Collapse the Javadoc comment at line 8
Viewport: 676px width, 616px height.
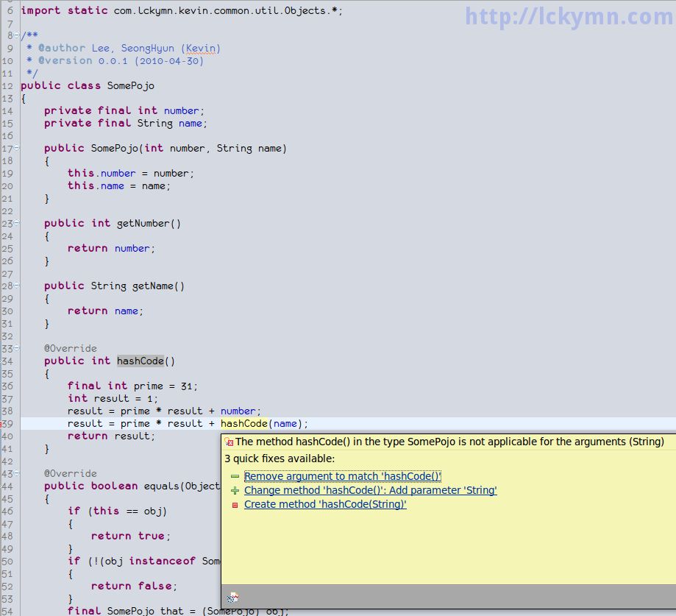[16, 35]
